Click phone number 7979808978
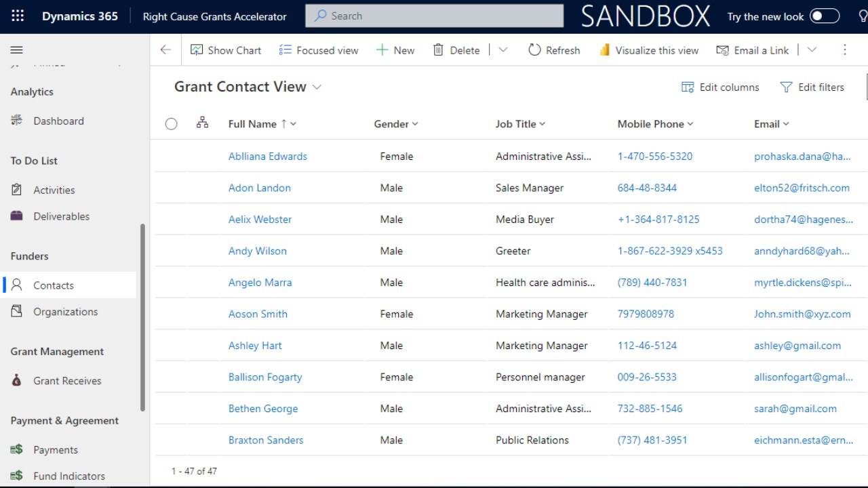Screen dimensions: 868x488 coord(646,314)
